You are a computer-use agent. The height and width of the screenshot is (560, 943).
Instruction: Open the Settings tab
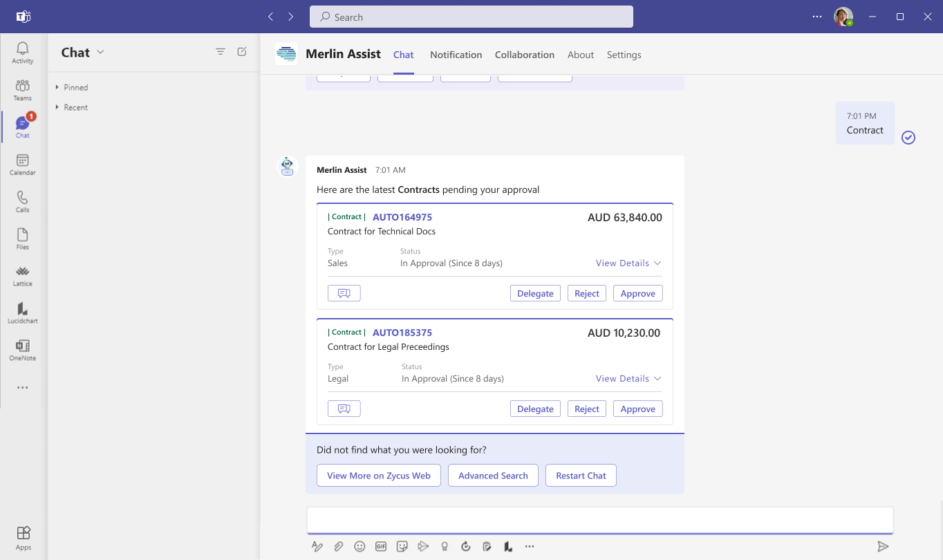click(624, 55)
